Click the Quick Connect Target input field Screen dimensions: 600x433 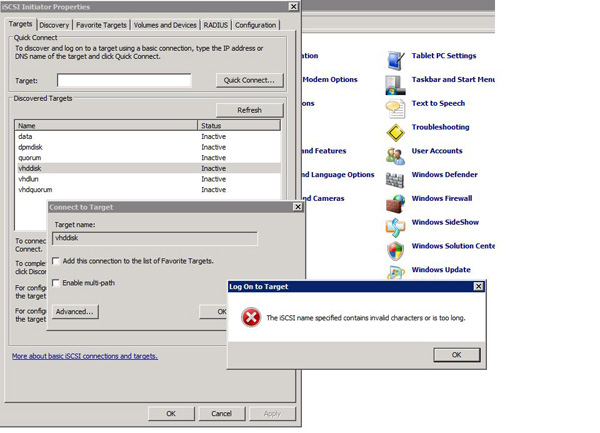click(124, 80)
